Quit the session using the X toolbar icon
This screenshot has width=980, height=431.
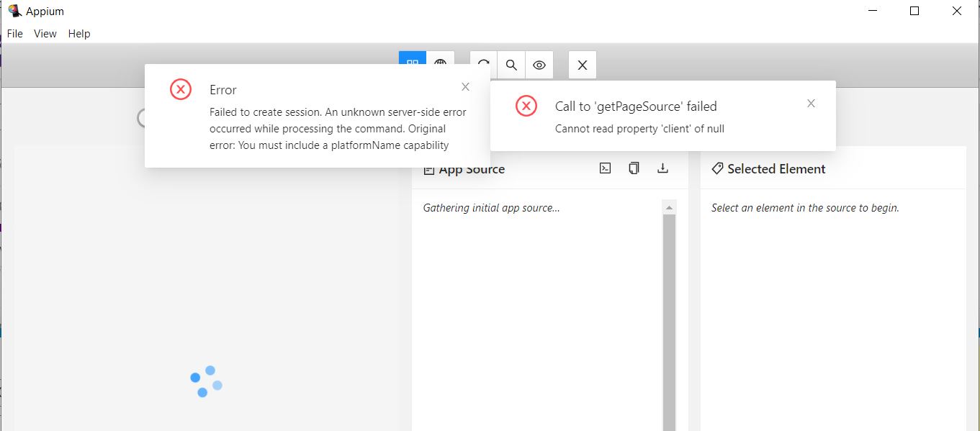tap(582, 64)
